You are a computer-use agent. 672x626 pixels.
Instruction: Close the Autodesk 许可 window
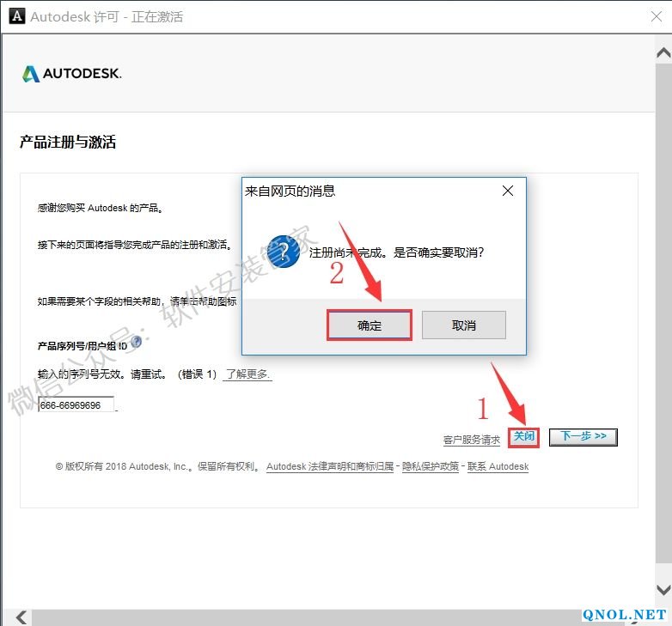[655, 16]
